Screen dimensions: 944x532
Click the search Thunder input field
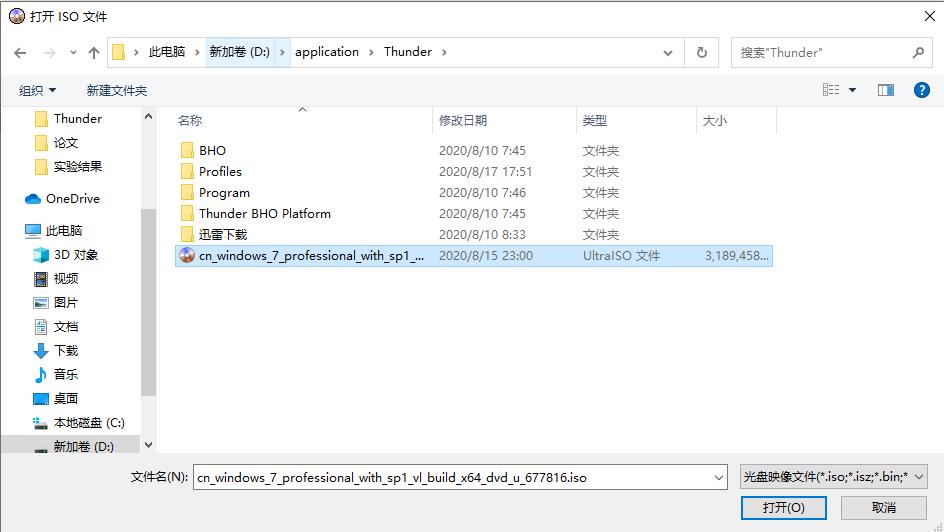click(822, 53)
